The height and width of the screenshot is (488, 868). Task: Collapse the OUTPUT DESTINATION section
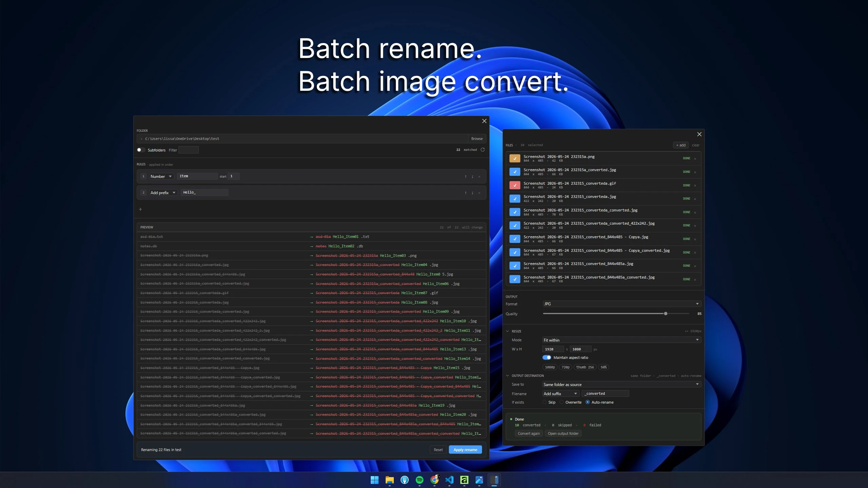(508, 375)
